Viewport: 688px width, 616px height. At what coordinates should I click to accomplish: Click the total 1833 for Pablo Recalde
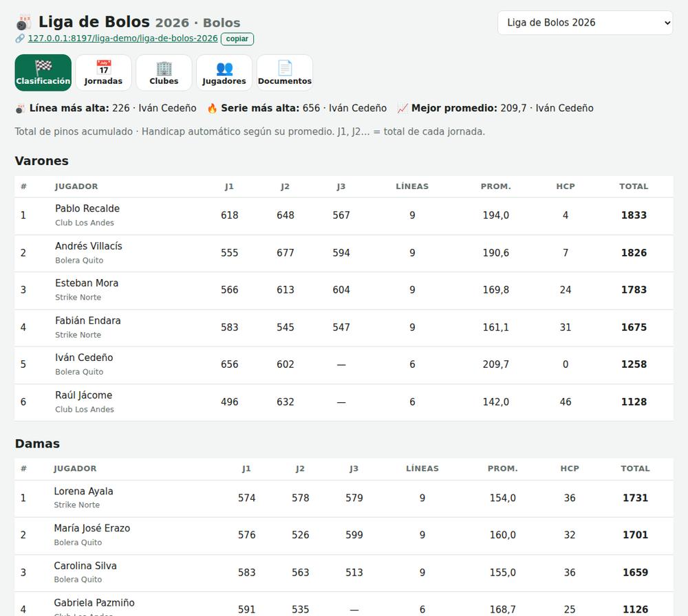tap(634, 215)
